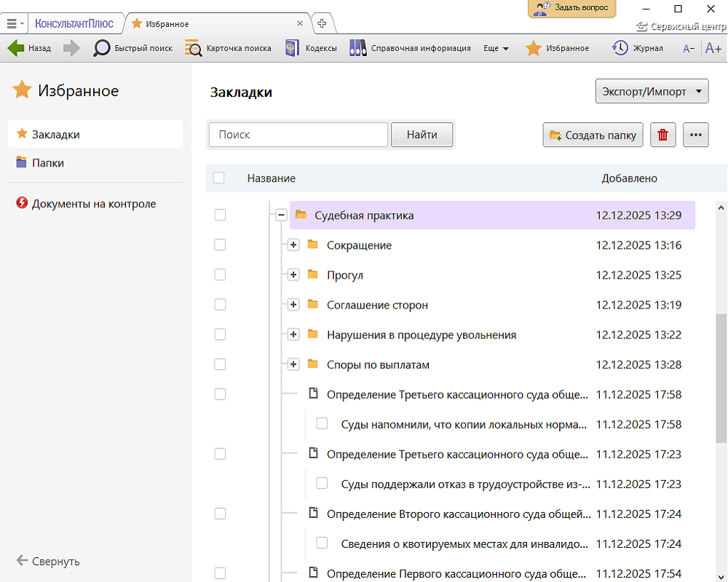Expand the Споры по выплатам folder

click(293, 364)
